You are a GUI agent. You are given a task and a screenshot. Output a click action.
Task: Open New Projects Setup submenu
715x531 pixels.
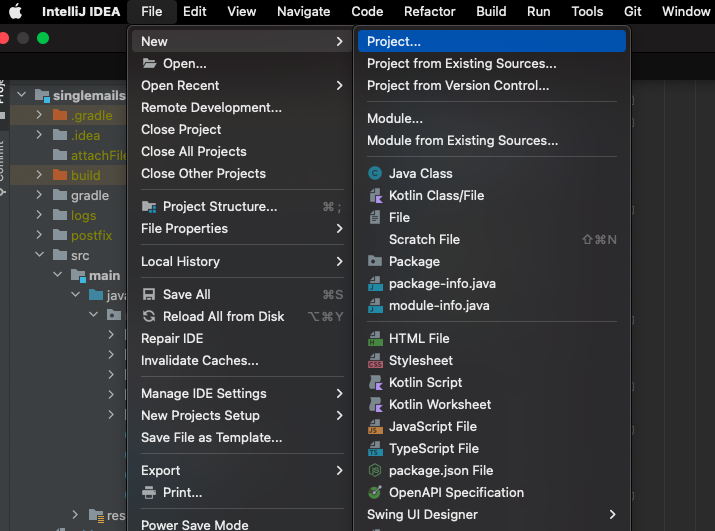[x=242, y=416]
